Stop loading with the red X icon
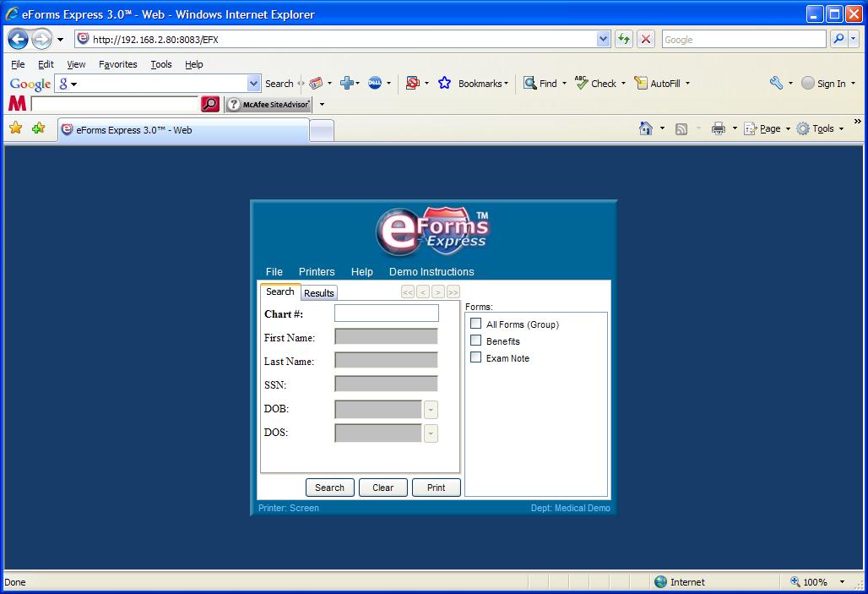 click(x=645, y=39)
